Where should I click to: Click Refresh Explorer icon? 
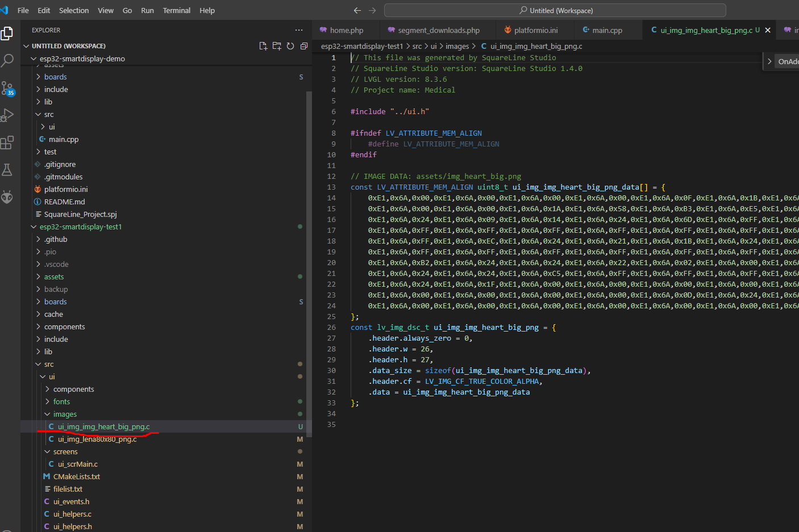[290, 46]
